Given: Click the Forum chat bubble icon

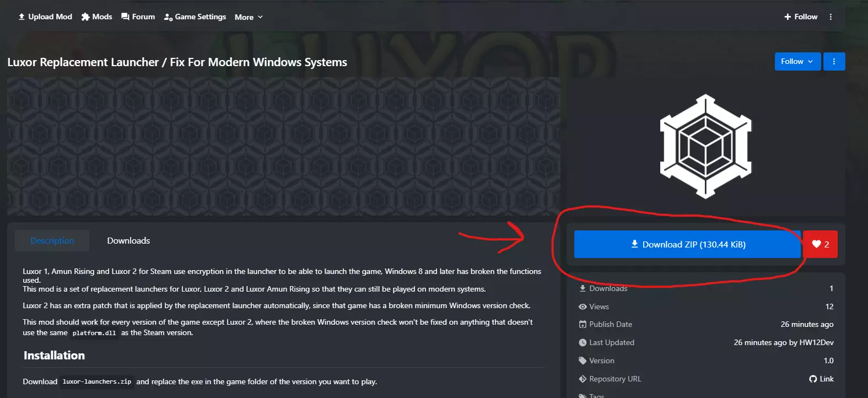Looking at the screenshot, I should click(x=125, y=17).
